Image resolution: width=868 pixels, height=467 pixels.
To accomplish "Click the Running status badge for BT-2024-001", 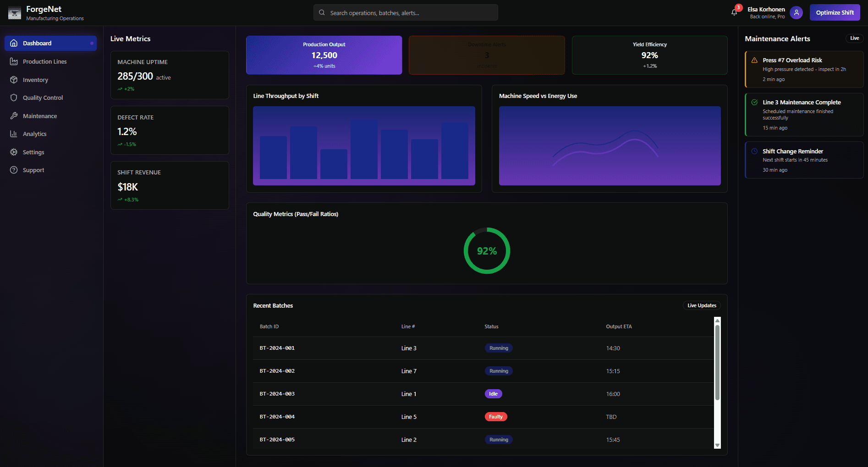I will point(498,348).
